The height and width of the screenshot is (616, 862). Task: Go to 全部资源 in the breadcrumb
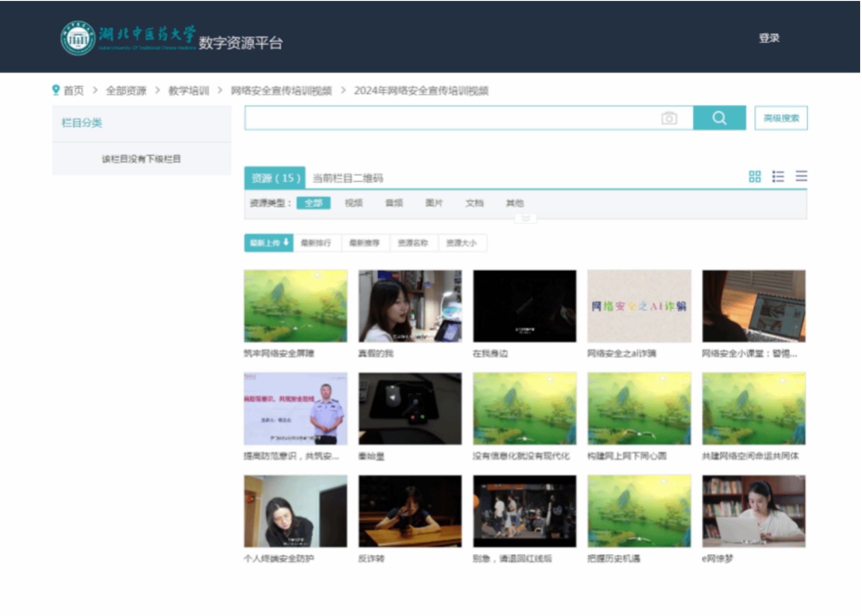tap(126, 91)
